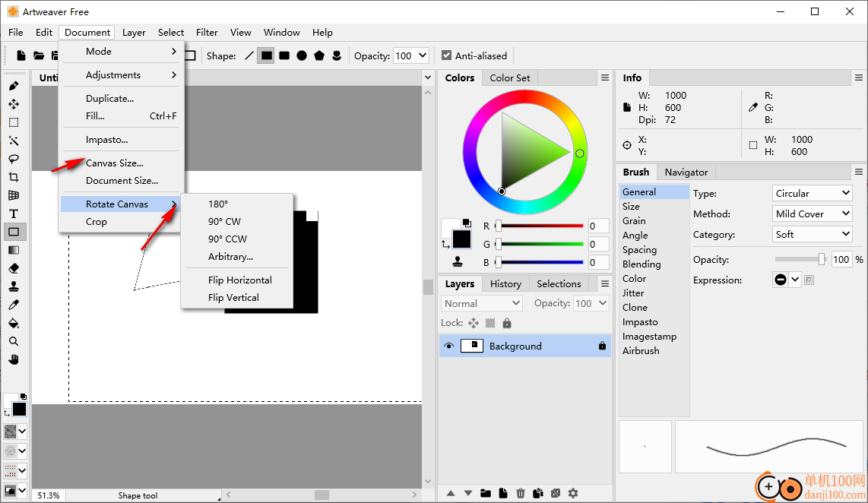Choose Document Size menu entry

122,181
